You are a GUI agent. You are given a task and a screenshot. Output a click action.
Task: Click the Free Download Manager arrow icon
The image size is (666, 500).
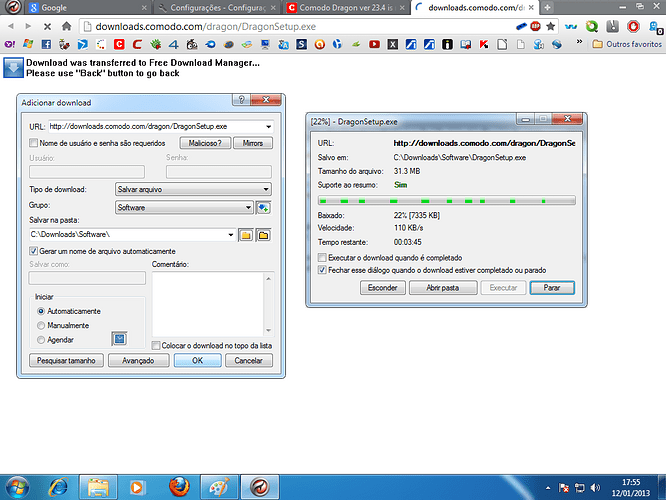pos(13,68)
